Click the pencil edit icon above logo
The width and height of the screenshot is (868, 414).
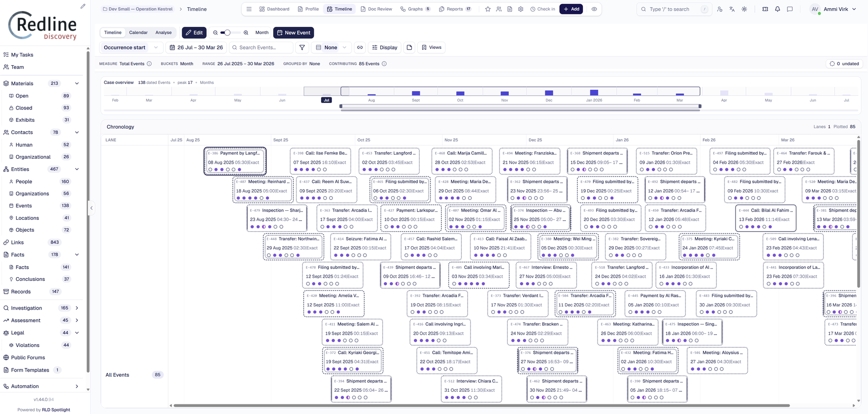pos(83,6)
